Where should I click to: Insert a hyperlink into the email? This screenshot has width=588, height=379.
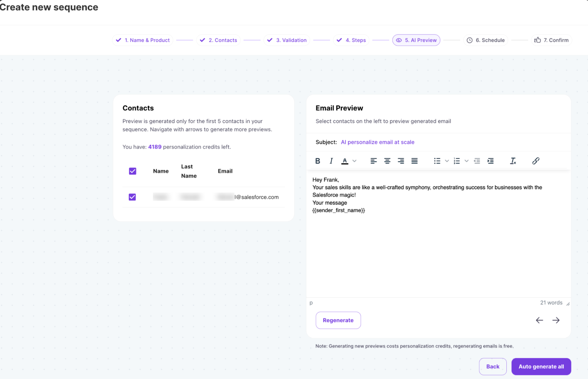coord(535,161)
